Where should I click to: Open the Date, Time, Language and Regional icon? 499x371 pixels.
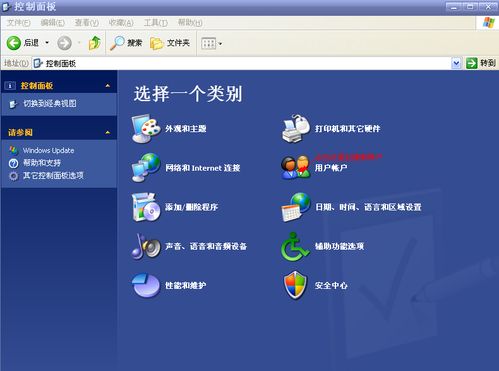tap(295, 207)
